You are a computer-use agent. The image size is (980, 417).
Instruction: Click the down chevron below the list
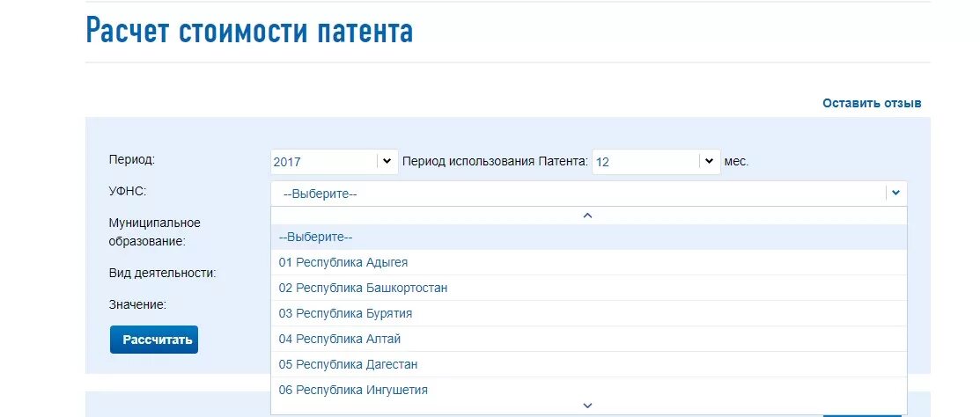587,406
